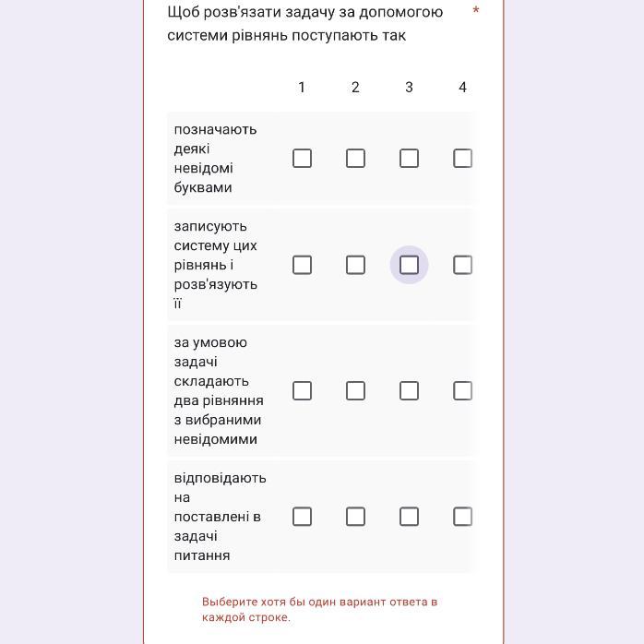Screen dimensions: 644x644
Task: Click the row label 'за умовою задачі складають'
Action: tap(219, 391)
